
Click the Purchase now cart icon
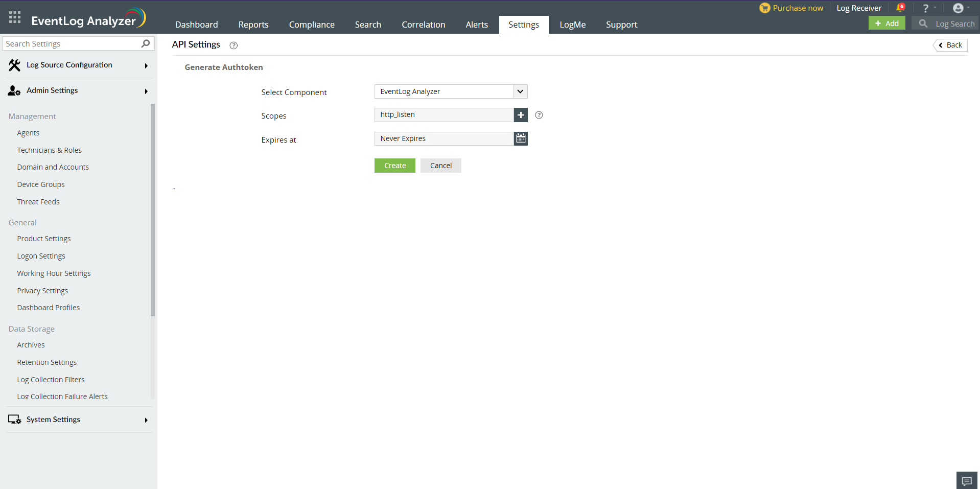point(764,8)
